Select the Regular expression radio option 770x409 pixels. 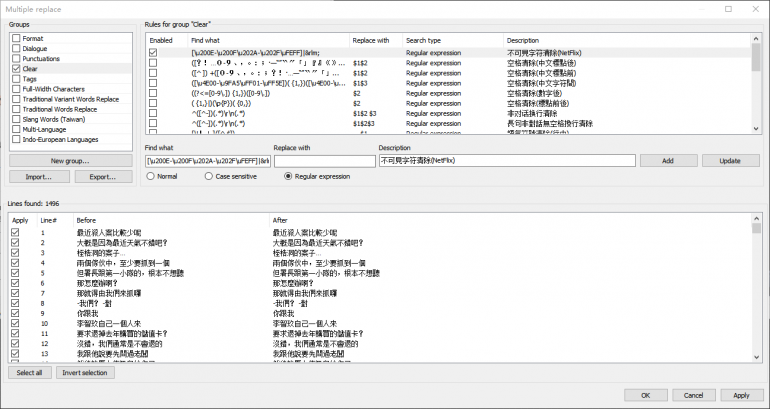[288, 176]
